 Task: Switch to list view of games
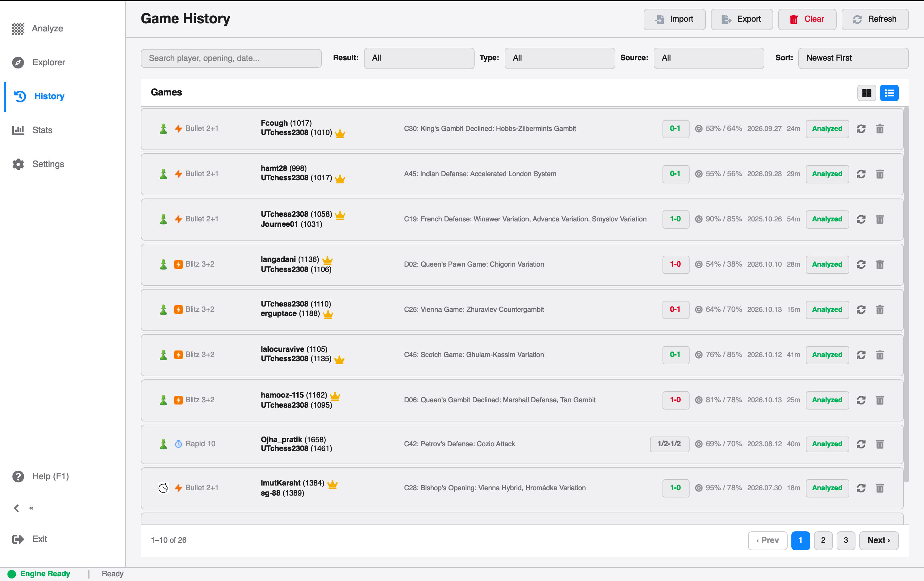tap(889, 93)
